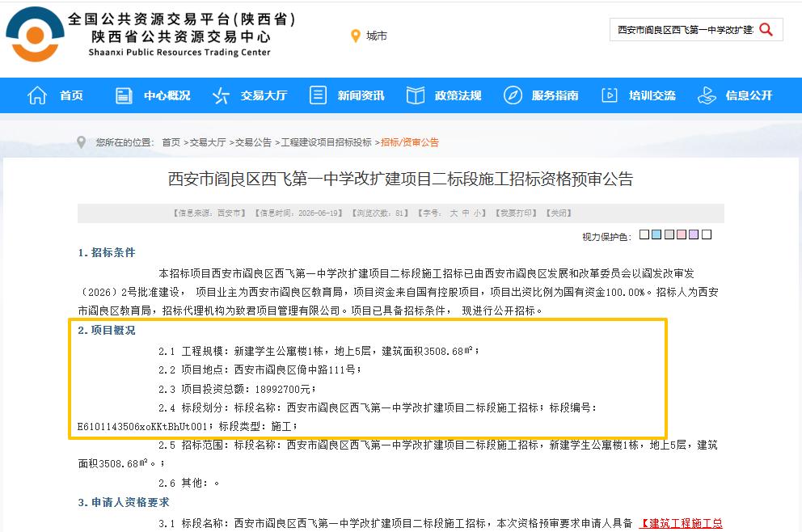This screenshot has height=532, width=802.
Task: Click the line 2.6 其他
Action: pyautogui.click(x=188, y=483)
